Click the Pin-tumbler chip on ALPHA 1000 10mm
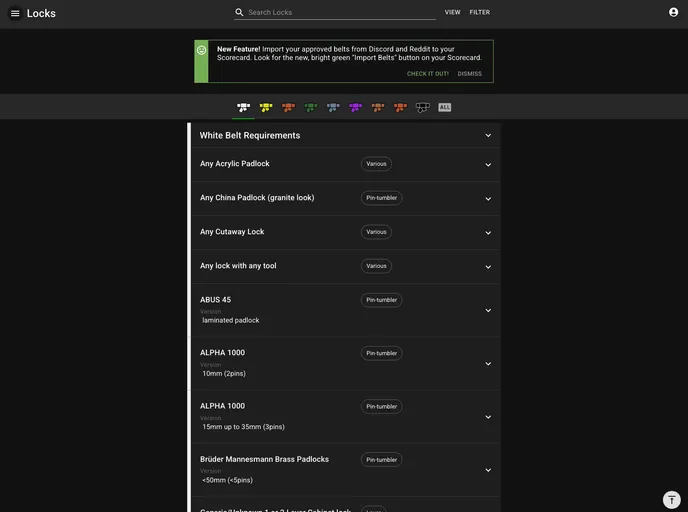This screenshot has width=688, height=512. (381, 353)
